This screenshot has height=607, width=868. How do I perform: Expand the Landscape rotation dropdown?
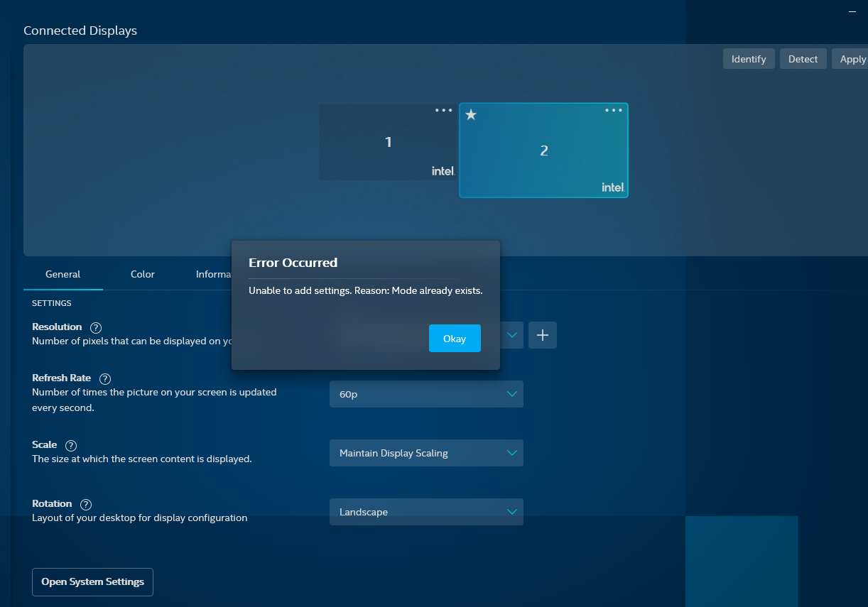pos(426,512)
